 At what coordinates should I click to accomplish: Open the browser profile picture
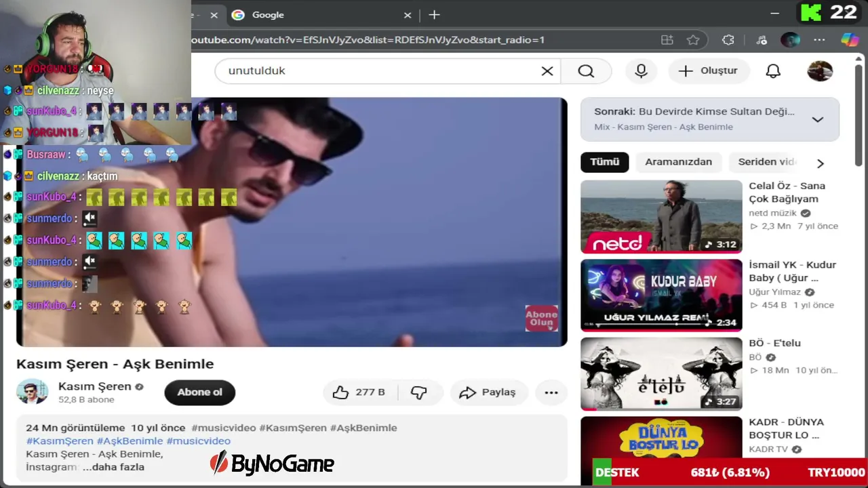[x=790, y=40]
